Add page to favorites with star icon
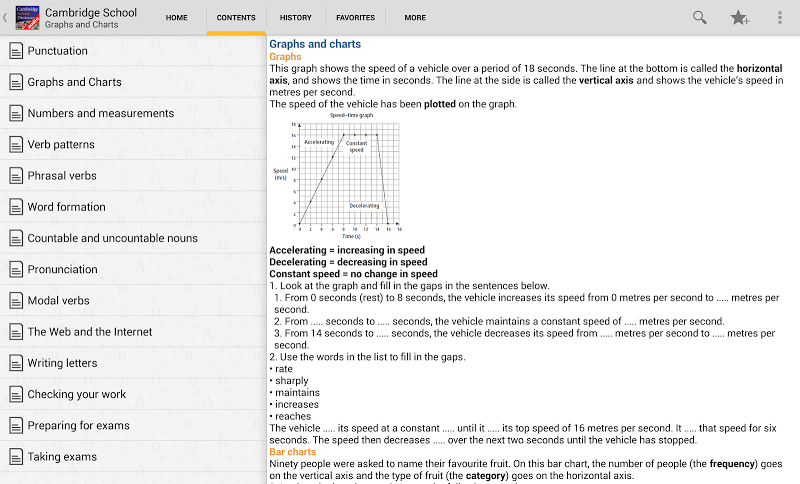The image size is (800, 484). point(739,17)
